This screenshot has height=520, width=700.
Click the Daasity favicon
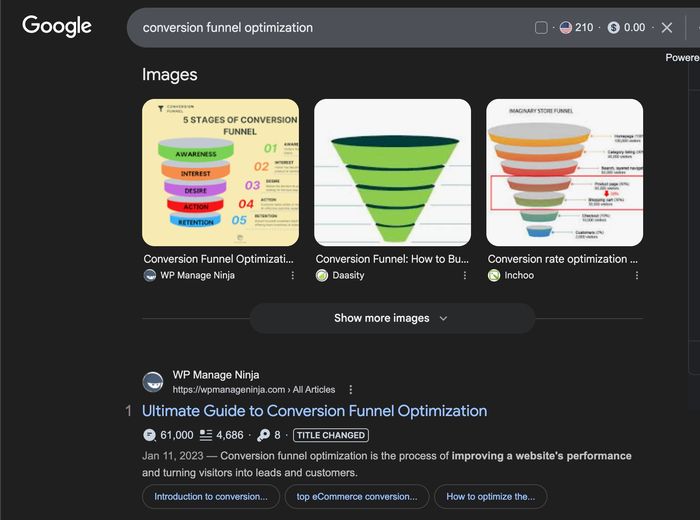(x=322, y=275)
